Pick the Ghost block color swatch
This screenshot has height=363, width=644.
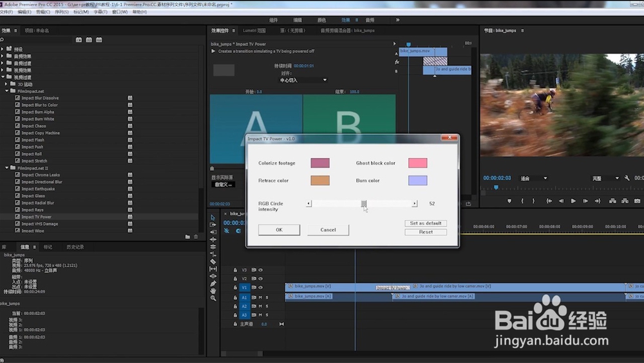tap(418, 162)
